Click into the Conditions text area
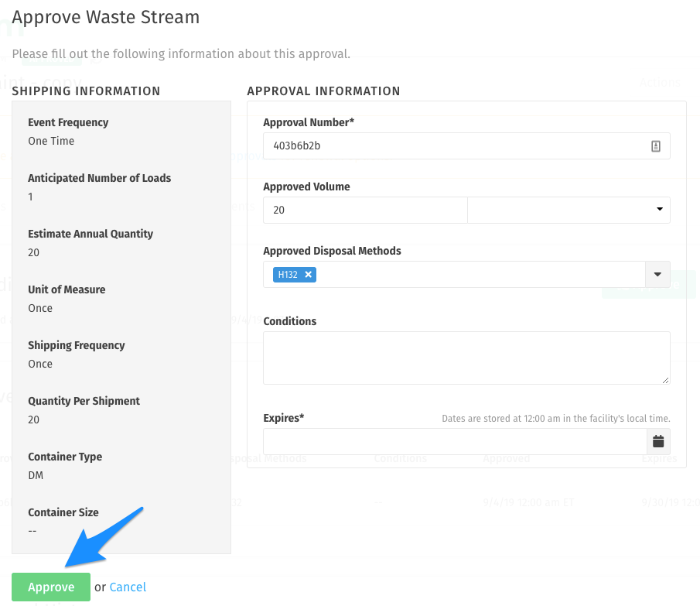 point(466,358)
